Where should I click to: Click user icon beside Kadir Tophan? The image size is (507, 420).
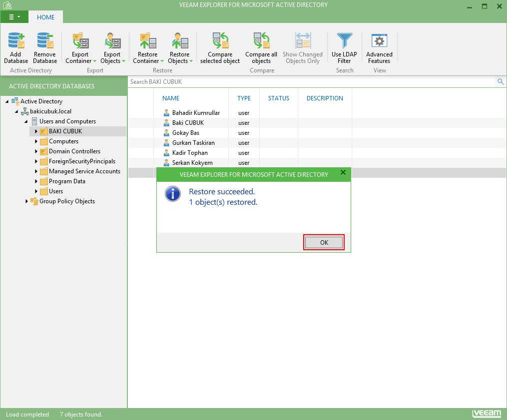(x=166, y=153)
